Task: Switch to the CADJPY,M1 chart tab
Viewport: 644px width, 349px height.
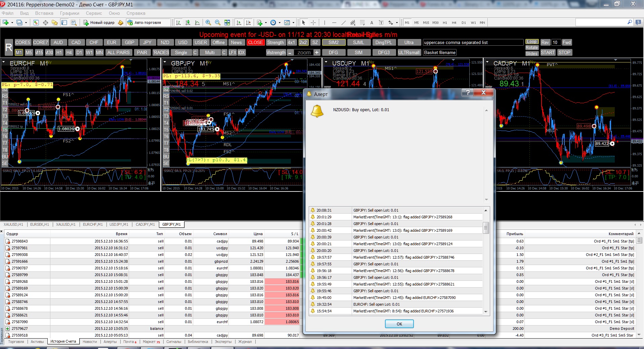Action: click(x=145, y=224)
